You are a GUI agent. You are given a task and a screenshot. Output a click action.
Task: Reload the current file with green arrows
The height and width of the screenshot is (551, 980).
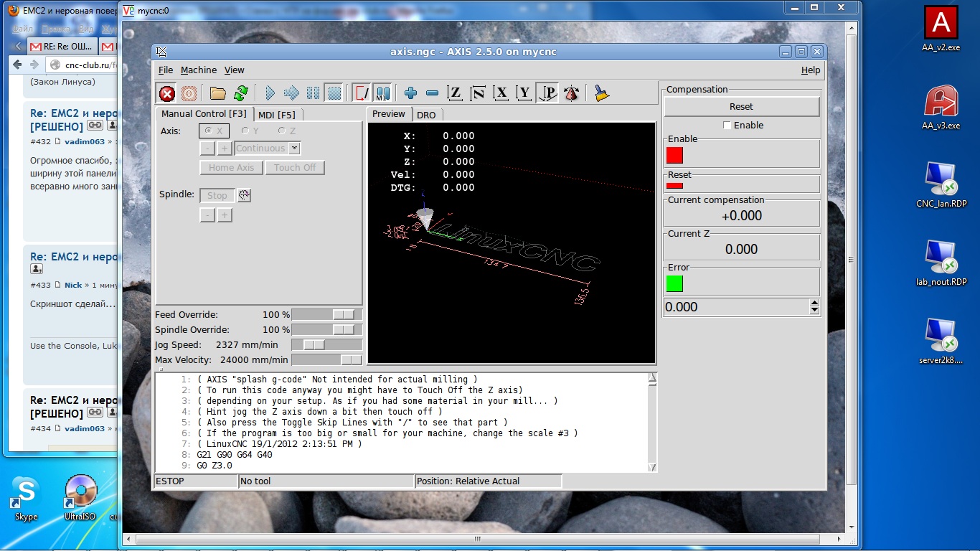(x=240, y=93)
